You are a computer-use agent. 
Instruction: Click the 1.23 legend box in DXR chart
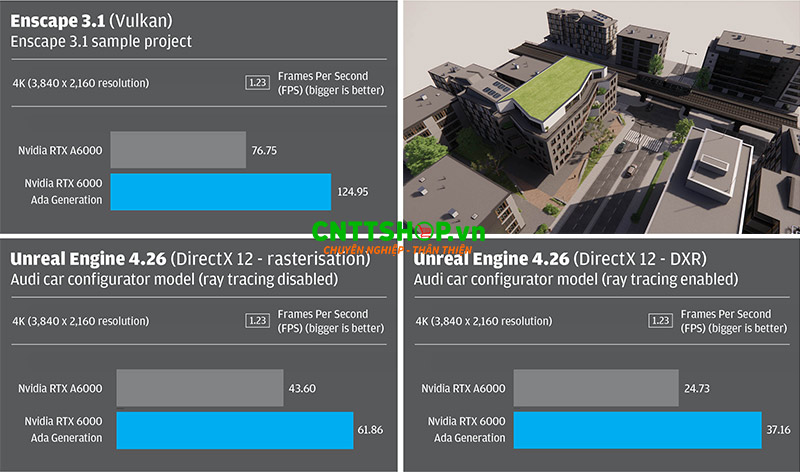(x=660, y=320)
